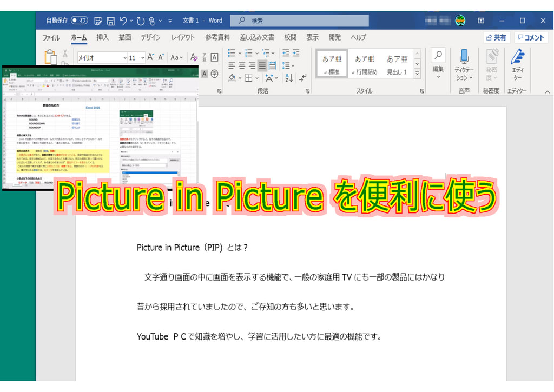Viewport: 554px width, 392px height.
Task: Open the ファイル (File) tab
Action: (51, 37)
